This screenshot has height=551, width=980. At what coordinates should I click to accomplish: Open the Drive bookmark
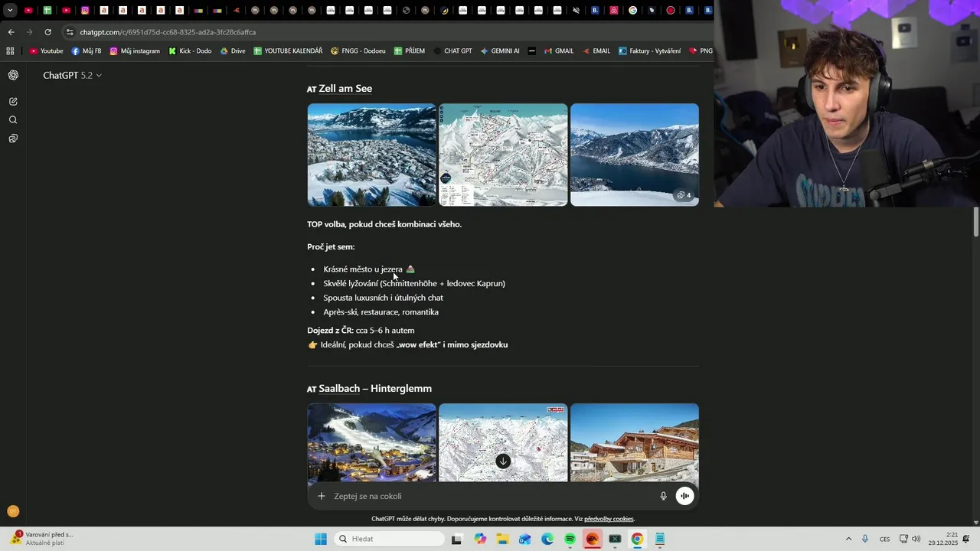(233, 51)
